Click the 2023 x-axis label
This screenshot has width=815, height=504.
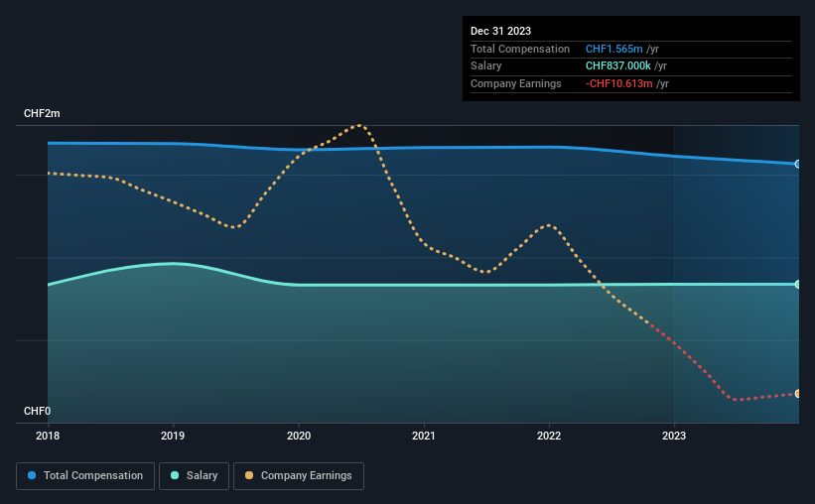pyautogui.click(x=674, y=436)
